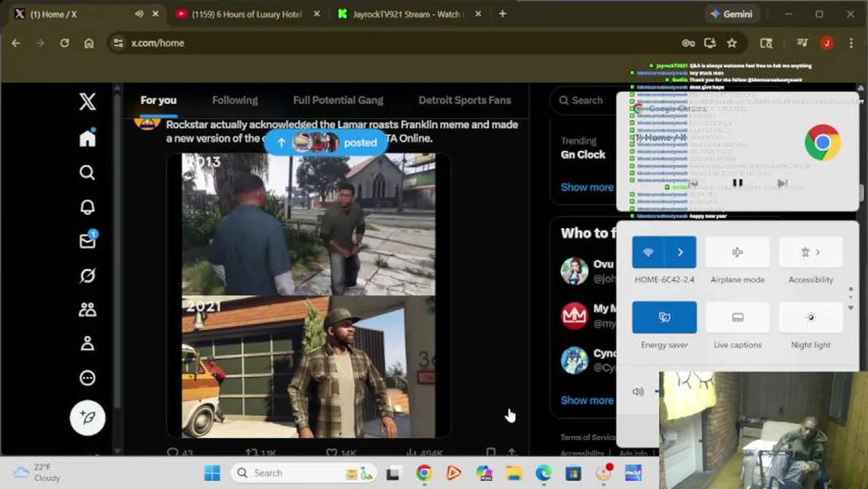Reload the page in Chrome
The height and width of the screenshot is (489, 868).
(x=65, y=43)
